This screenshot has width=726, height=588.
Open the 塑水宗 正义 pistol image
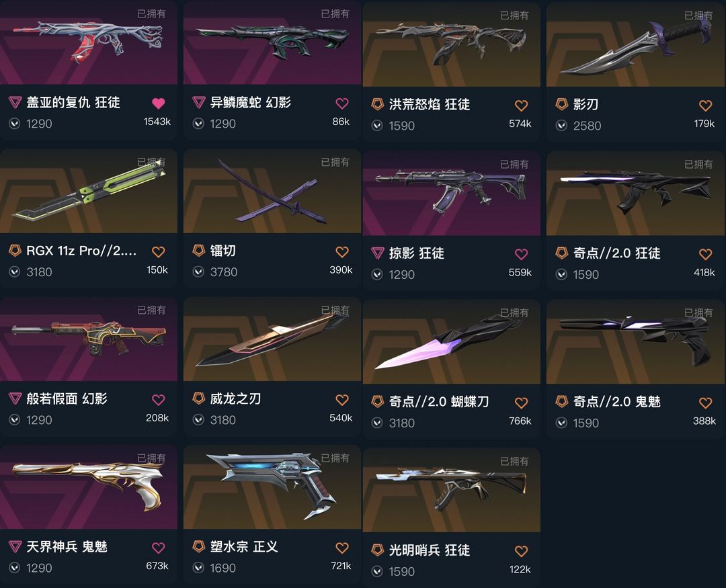tap(272, 487)
